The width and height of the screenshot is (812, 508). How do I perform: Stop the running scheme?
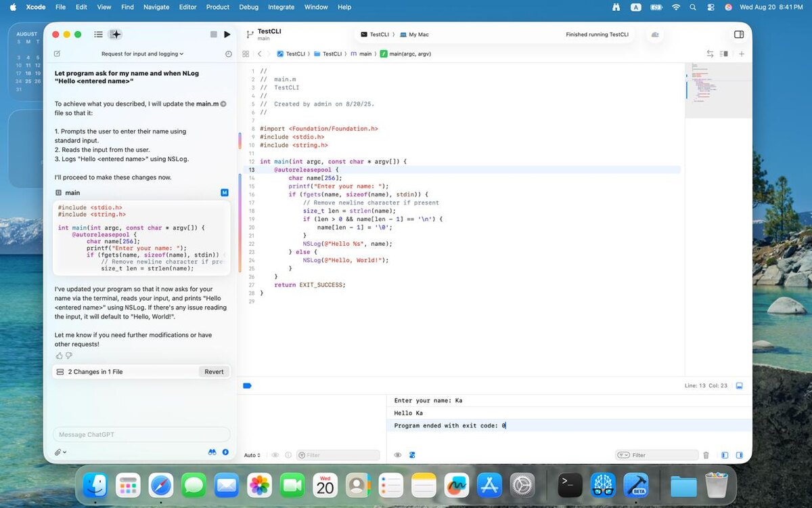pyautogui.click(x=214, y=35)
